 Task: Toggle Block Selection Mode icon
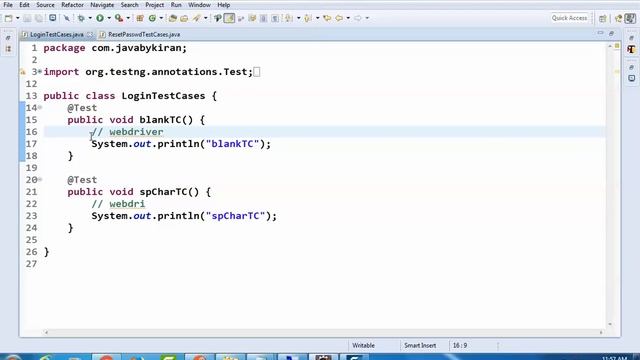263,18
